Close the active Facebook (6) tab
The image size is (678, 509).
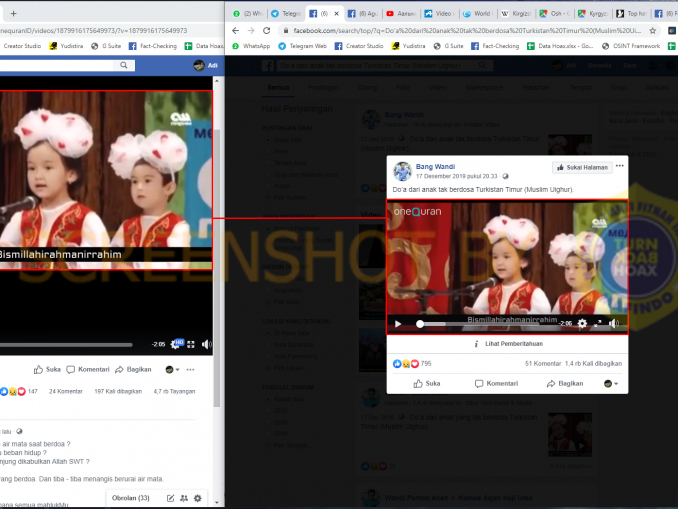coord(336,13)
